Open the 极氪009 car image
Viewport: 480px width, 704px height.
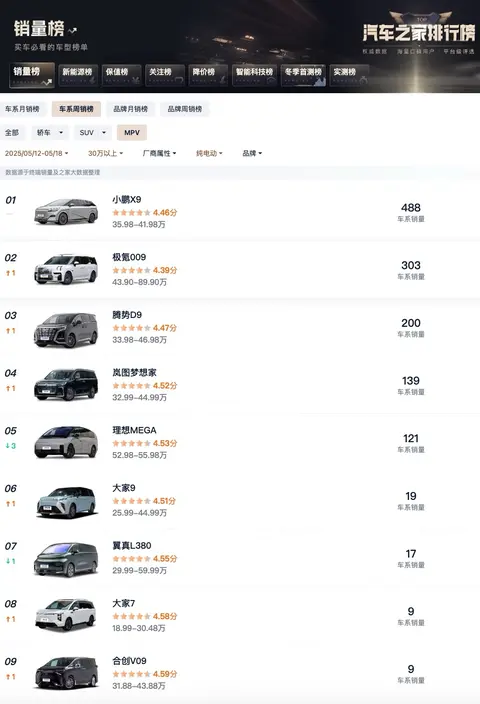click(66, 269)
